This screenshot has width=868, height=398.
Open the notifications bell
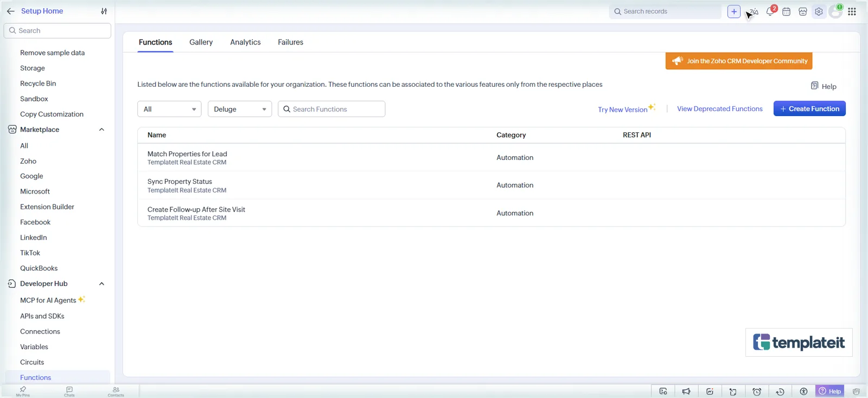click(x=770, y=11)
